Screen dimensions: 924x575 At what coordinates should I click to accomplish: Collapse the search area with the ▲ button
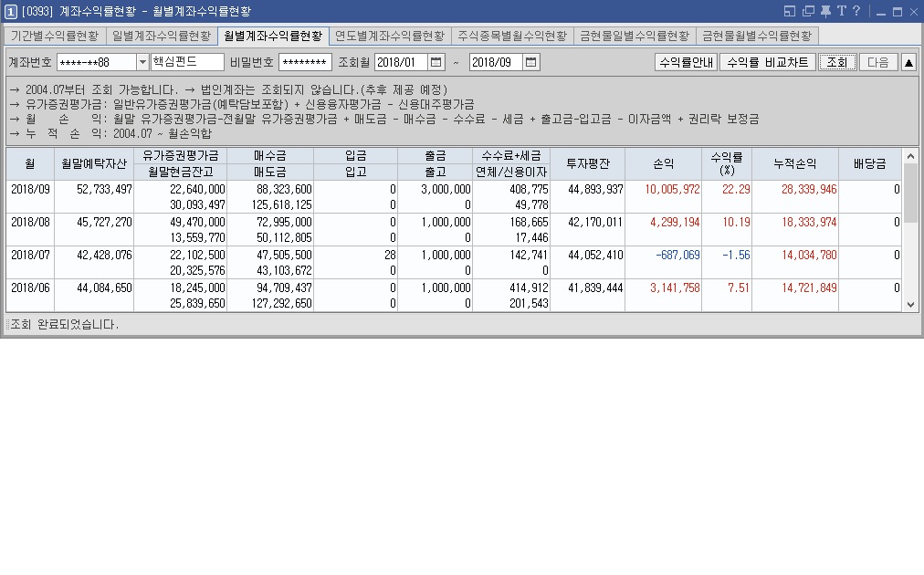click(x=910, y=62)
